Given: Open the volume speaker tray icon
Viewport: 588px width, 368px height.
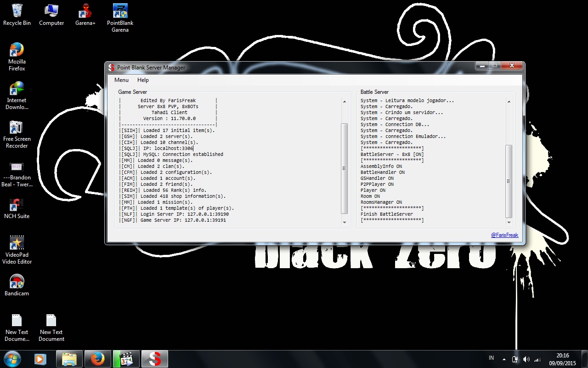Looking at the screenshot, I should [526, 359].
